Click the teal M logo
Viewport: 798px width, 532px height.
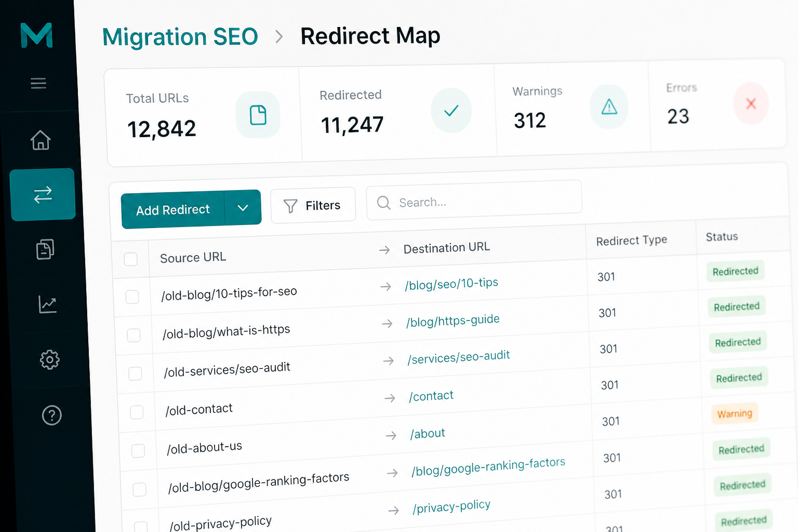(x=36, y=35)
